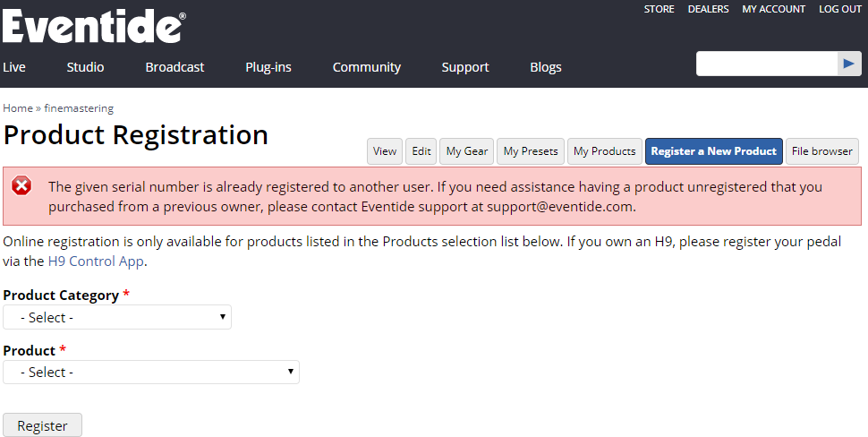Click the red error icon
The height and width of the screenshot is (437, 868).
(x=21, y=186)
